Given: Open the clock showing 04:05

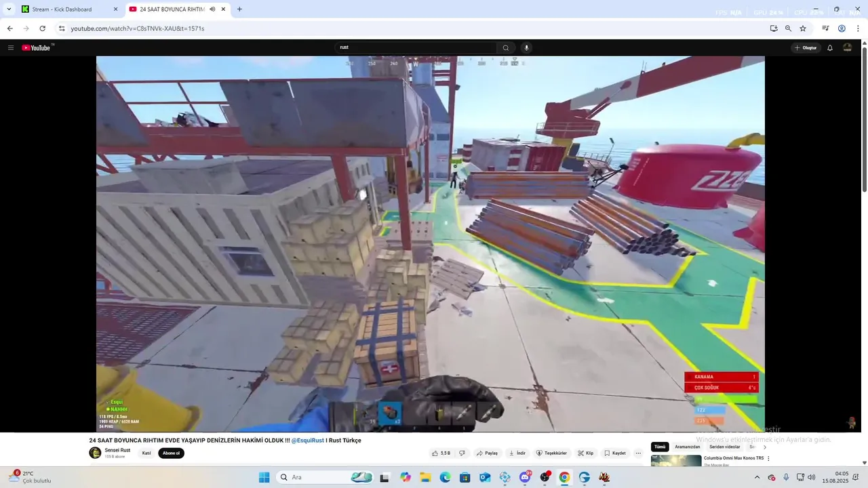Looking at the screenshot, I should tap(835, 477).
